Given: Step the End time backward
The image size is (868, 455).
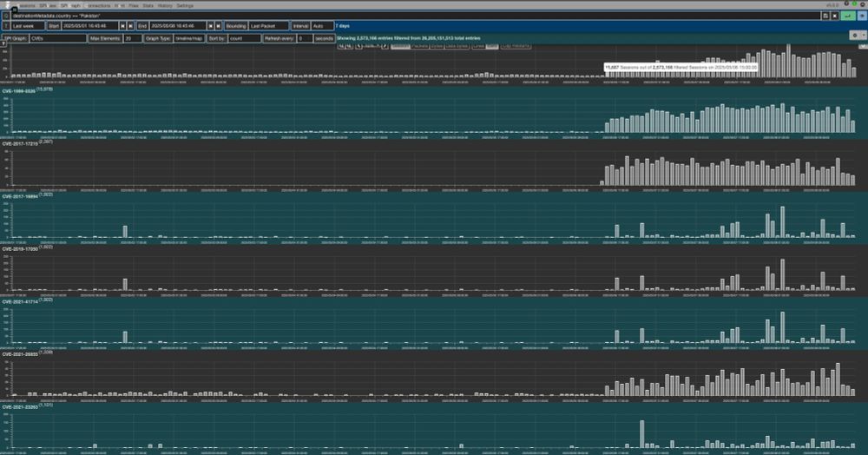Looking at the screenshot, I should coord(210,26).
